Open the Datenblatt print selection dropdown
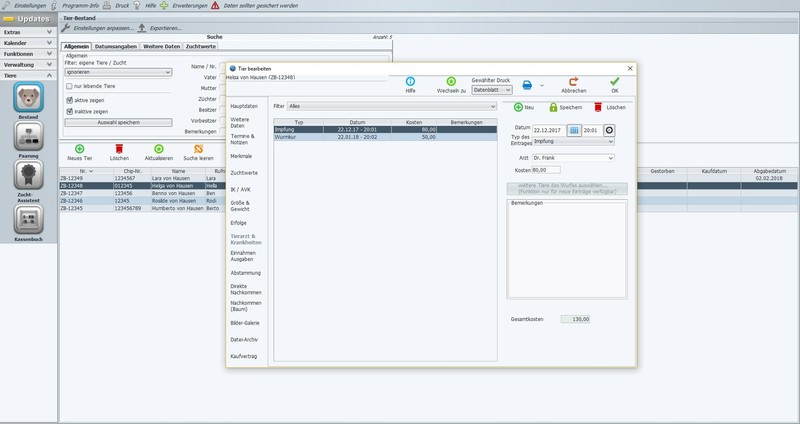The image size is (800, 424). (x=492, y=90)
